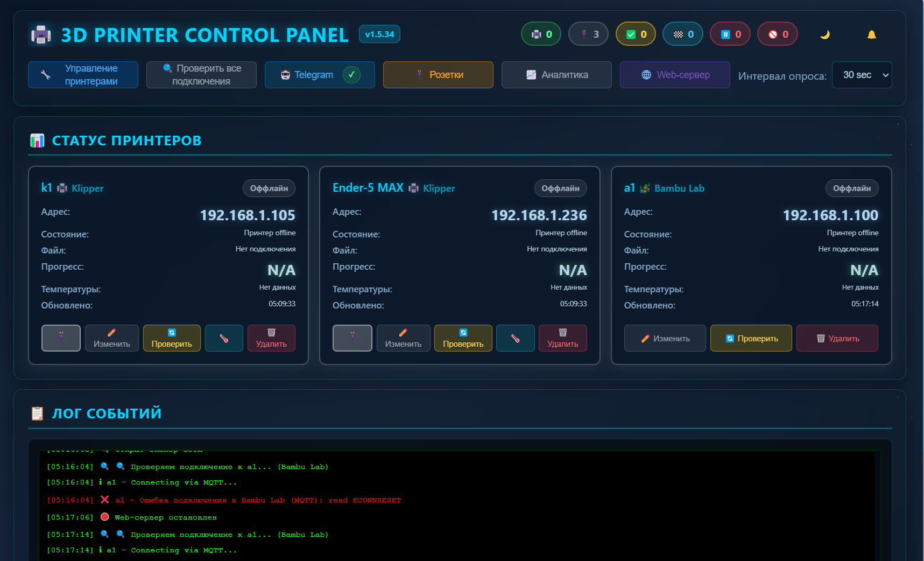Viewport: 924px width, 561px height.
Task: Open the polling interval dropdown set to 30 sec
Action: (862, 75)
